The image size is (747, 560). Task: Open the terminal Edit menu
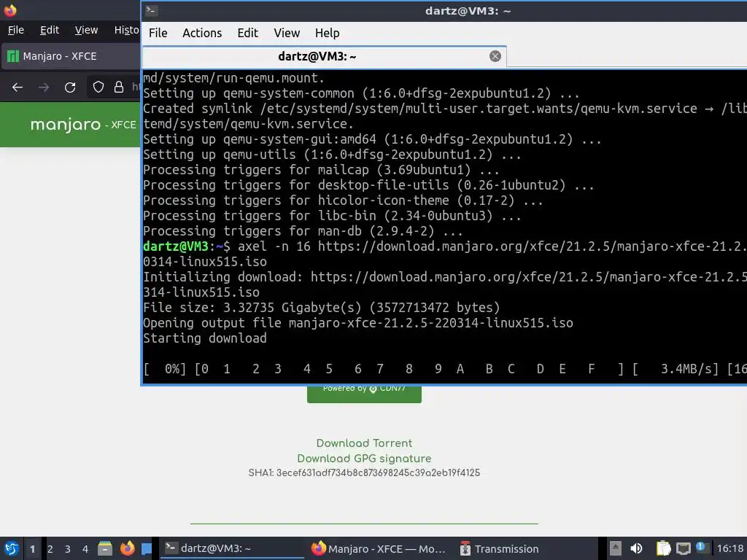248,33
